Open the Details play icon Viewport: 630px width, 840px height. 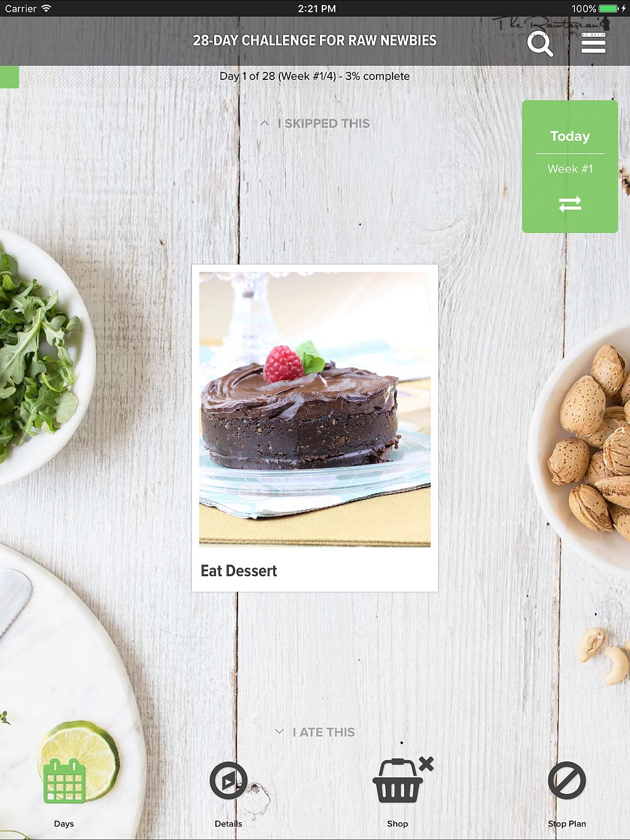pos(228,781)
